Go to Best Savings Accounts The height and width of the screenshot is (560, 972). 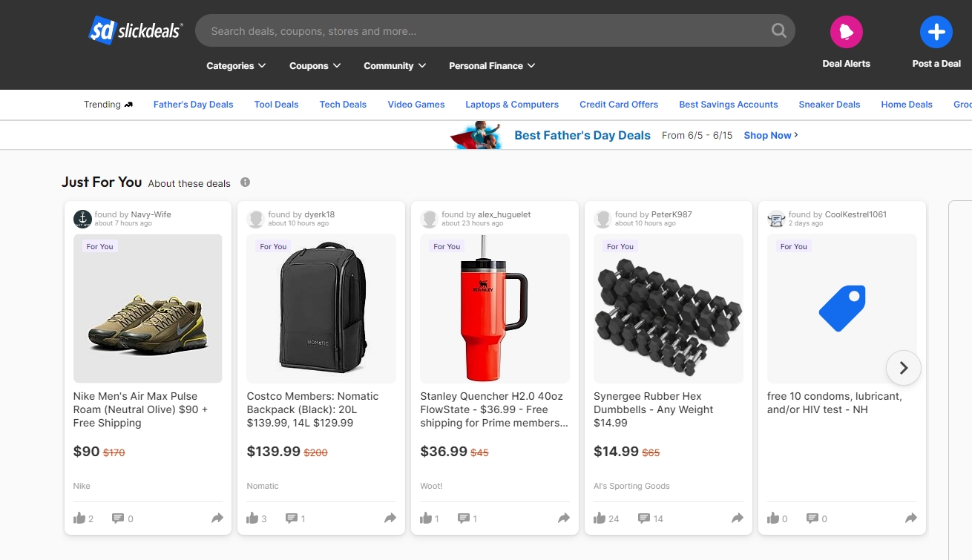click(729, 105)
